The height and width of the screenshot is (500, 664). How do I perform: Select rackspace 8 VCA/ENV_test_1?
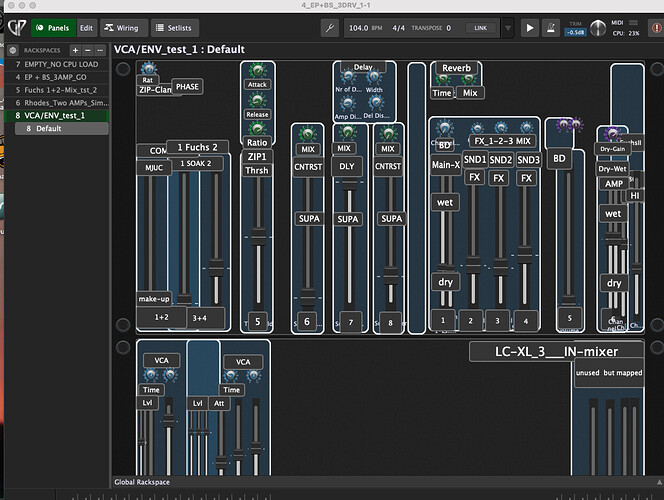click(56, 116)
